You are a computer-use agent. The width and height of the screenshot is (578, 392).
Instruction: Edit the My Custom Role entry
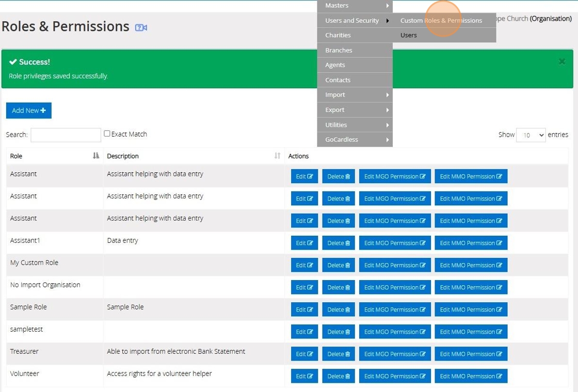304,265
